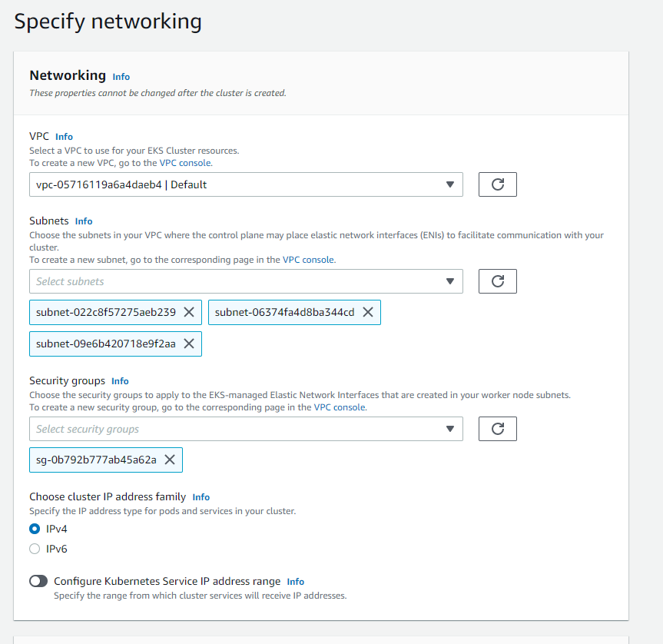Refresh the security groups list
This screenshot has height=644, width=663.
click(x=497, y=429)
